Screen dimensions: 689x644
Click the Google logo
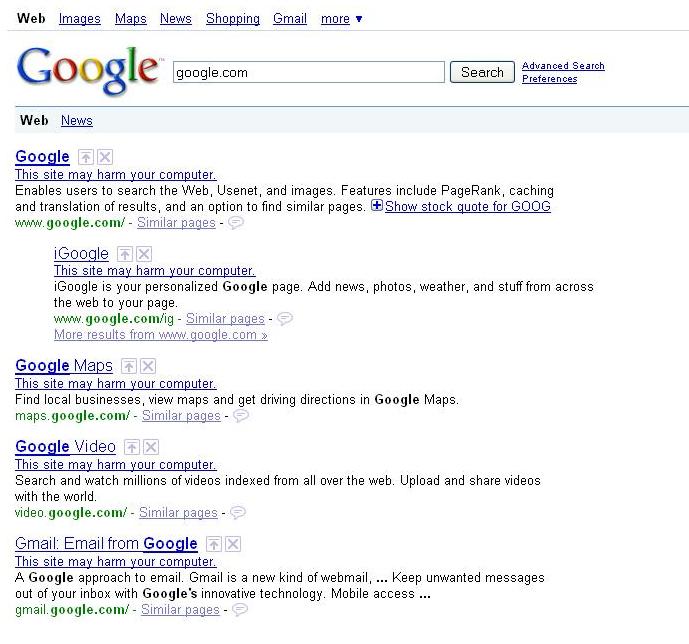(x=89, y=70)
